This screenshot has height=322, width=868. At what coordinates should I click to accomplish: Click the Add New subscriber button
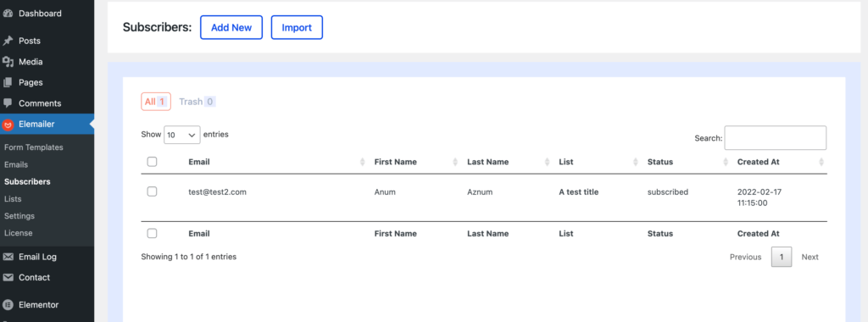231,28
